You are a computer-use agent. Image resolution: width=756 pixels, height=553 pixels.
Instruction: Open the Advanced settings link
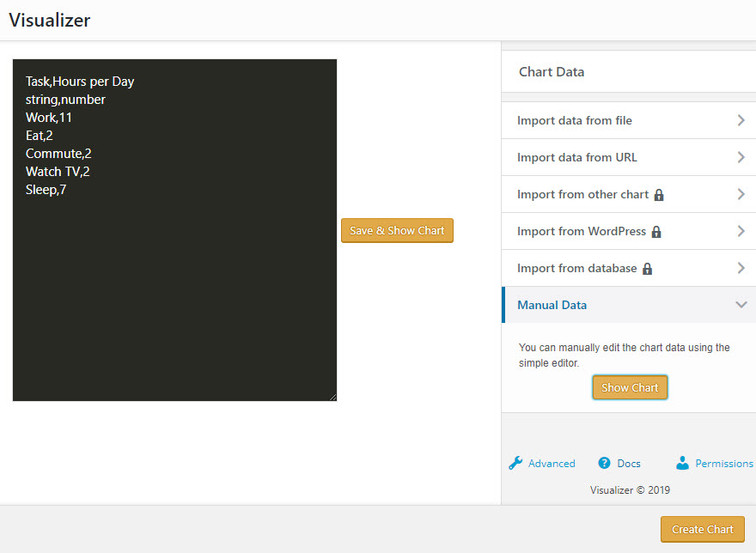point(552,463)
